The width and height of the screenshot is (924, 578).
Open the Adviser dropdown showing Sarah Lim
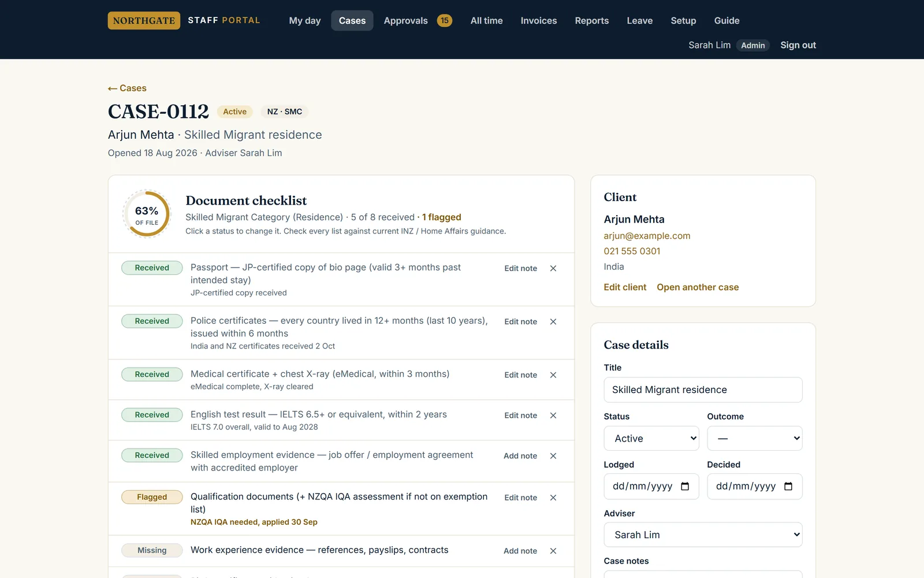point(703,535)
